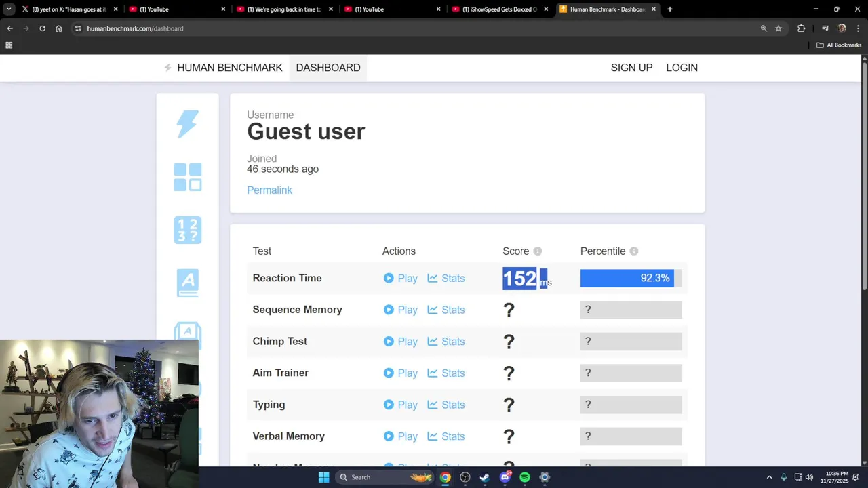Open Windows Start menu
This screenshot has height=488, width=868.
click(324, 477)
